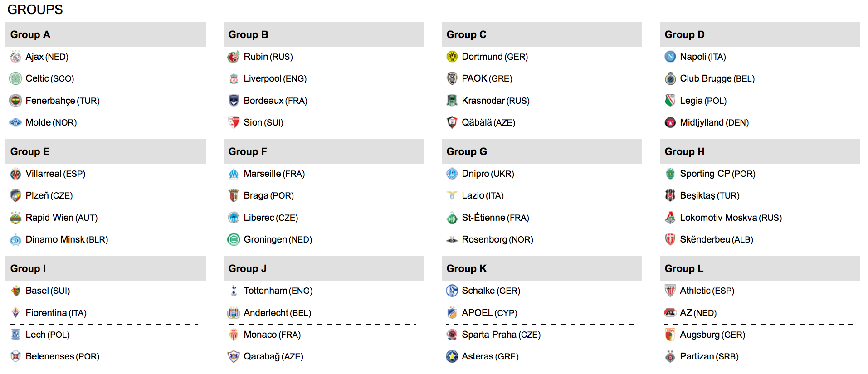Click the Ajax club crest icon
The image size is (868, 374).
(16, 57)
